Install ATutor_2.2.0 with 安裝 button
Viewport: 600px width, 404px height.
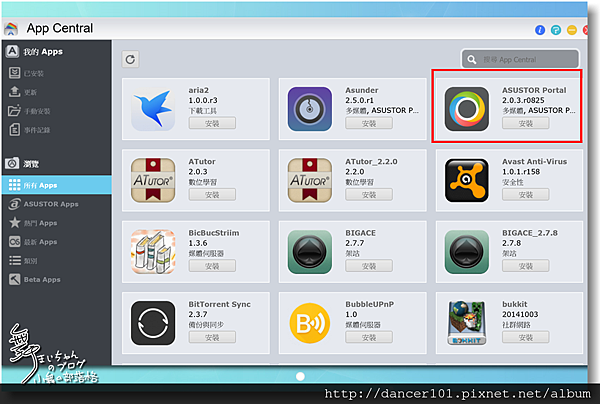pyautogui.click(x=369, y=194)
